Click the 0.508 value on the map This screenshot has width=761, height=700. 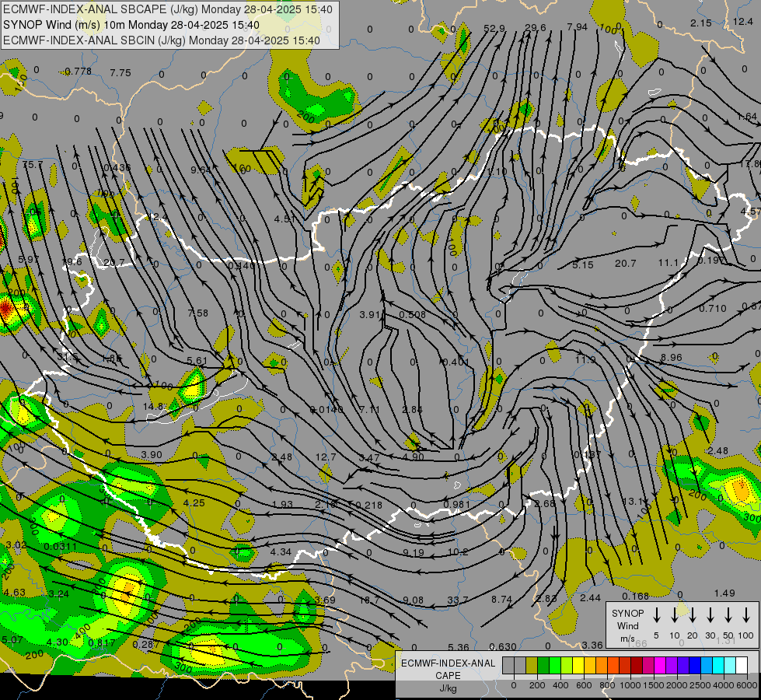tap(413, 315)
